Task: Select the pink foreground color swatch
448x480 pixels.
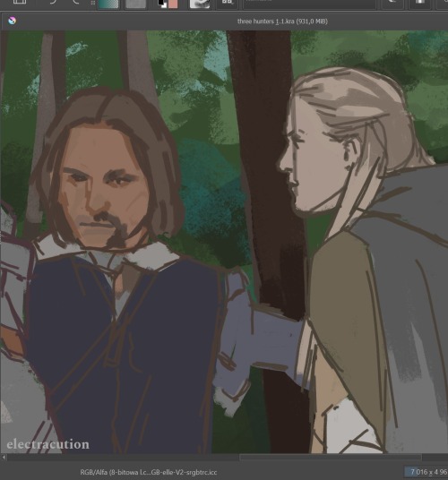Action: point(173,4)
